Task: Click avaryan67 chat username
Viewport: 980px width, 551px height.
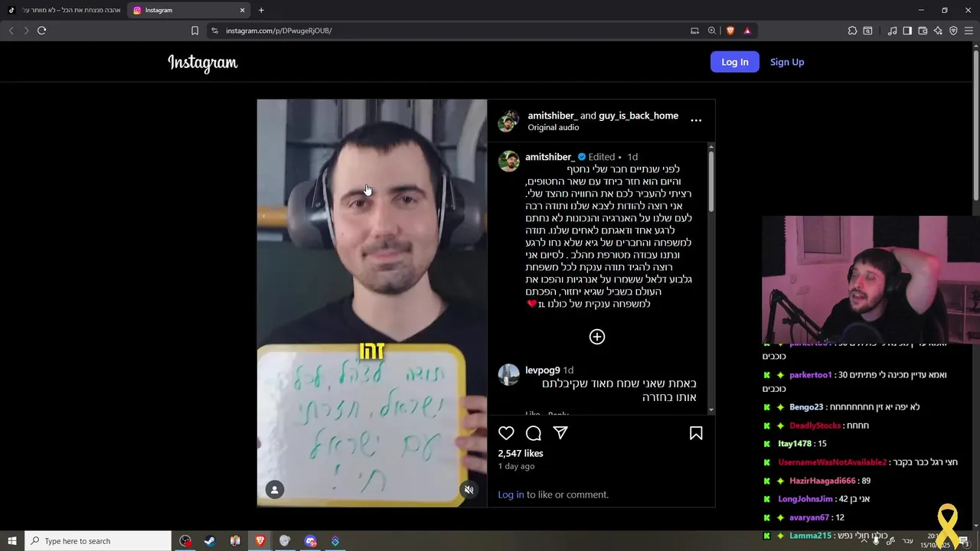Action: coord(809,517)
